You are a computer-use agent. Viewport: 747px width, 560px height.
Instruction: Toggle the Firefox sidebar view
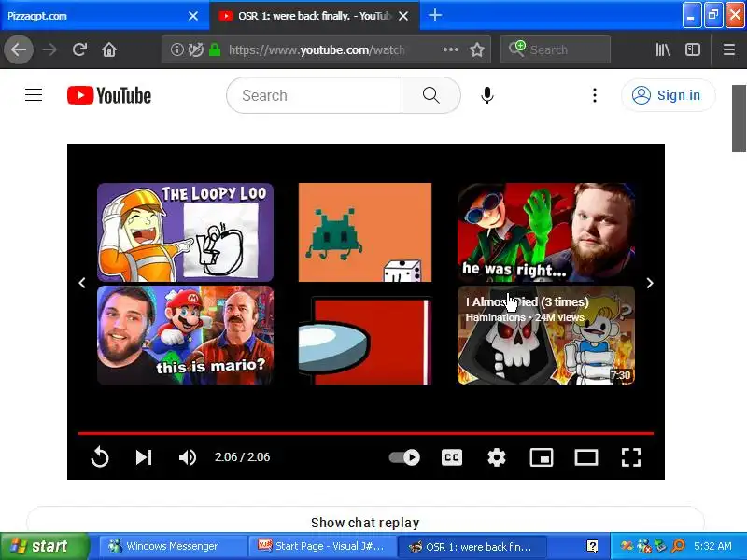(693, 49)
